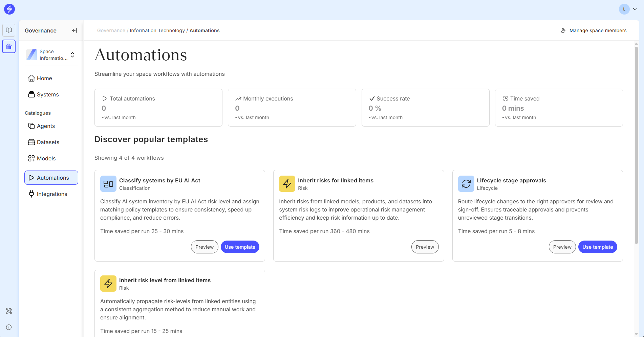Click the user avatar L
Viewport: 644px width, 337px height.
624,9
